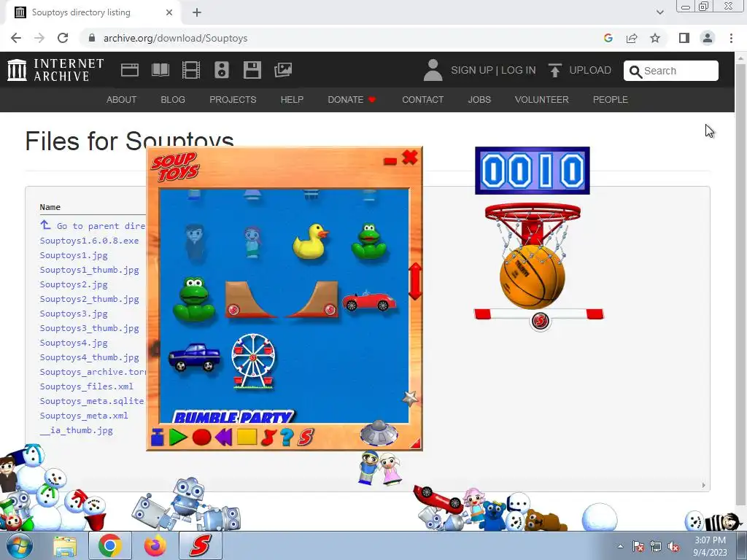Click the address bar URL
This screenshot has height=560, width=747.
point(175,38)
